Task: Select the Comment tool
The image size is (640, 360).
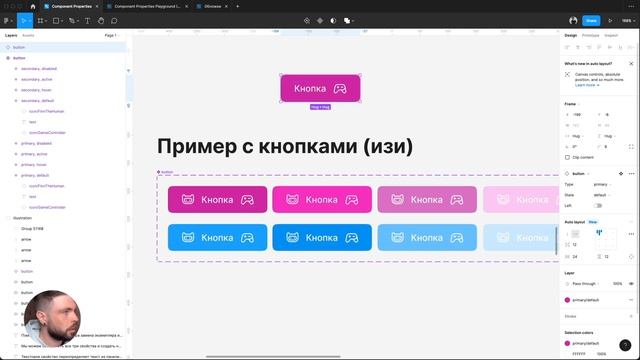Action: tap(114, 21)
